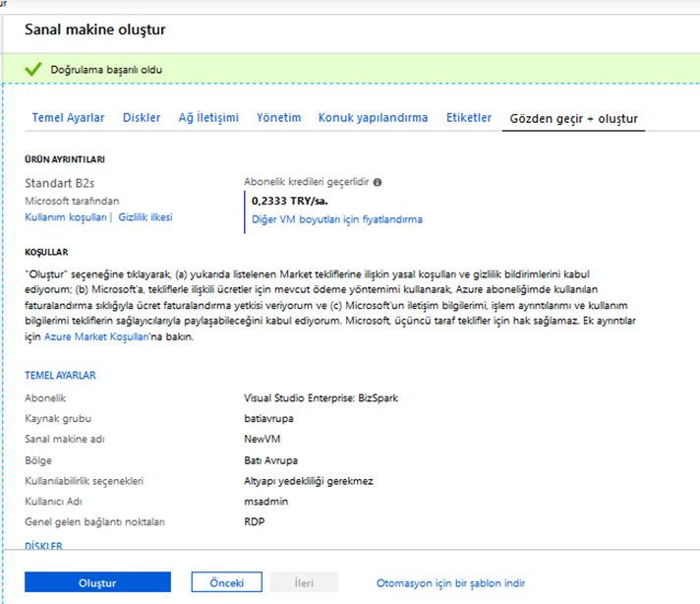700x604 pixels.
Task: Go to the Ağ İletişimi tab
Action: click(x=208, y=118)
